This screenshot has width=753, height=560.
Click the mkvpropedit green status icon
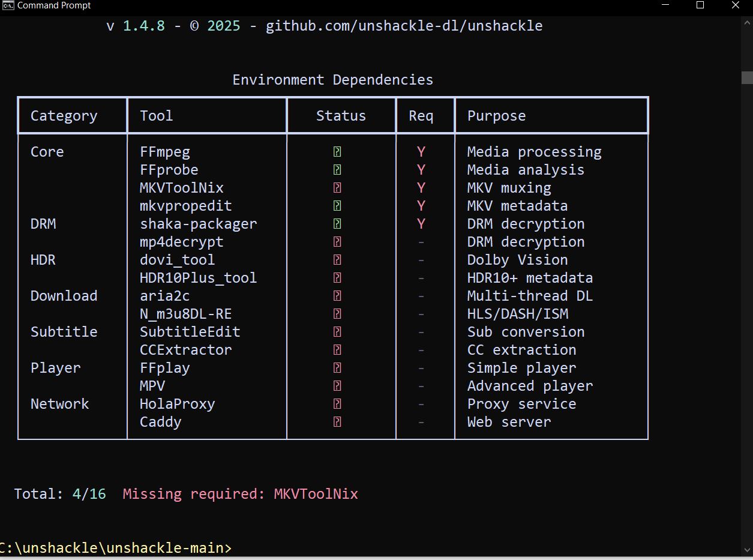[337, 206]
